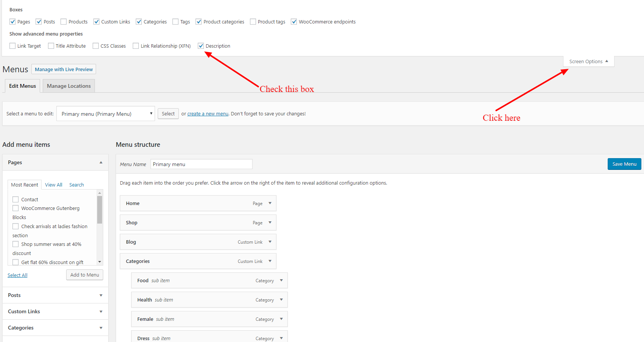
Task: Click the Select button
Action: coord(168,113)
